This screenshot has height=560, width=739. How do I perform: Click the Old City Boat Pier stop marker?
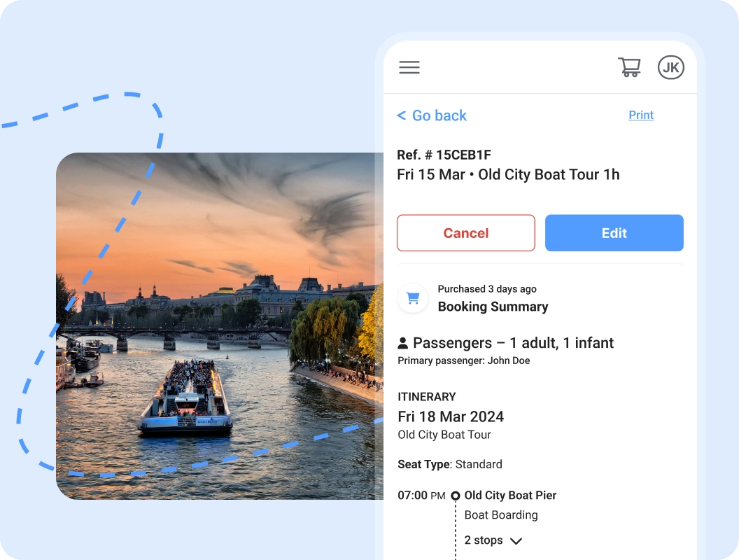(x=456, y=496)
